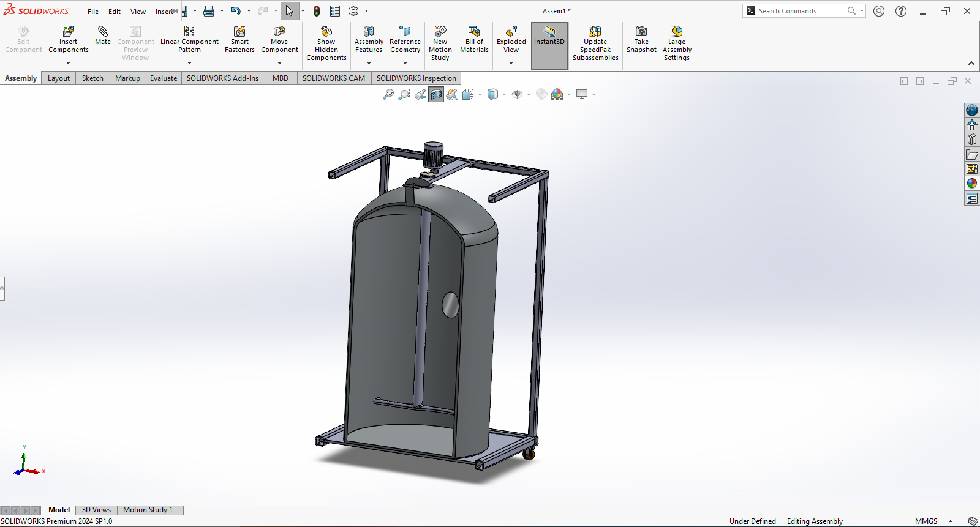Screen dimensions: 980x527
Task: Open the Custom Properties task pane icon
Action: tap(972, 198)
